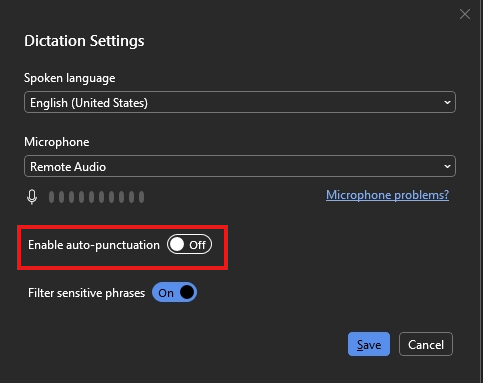The height and width of the screenshot is (383, 483).
Task: Click the Microphone label
Action: point(57,142)
